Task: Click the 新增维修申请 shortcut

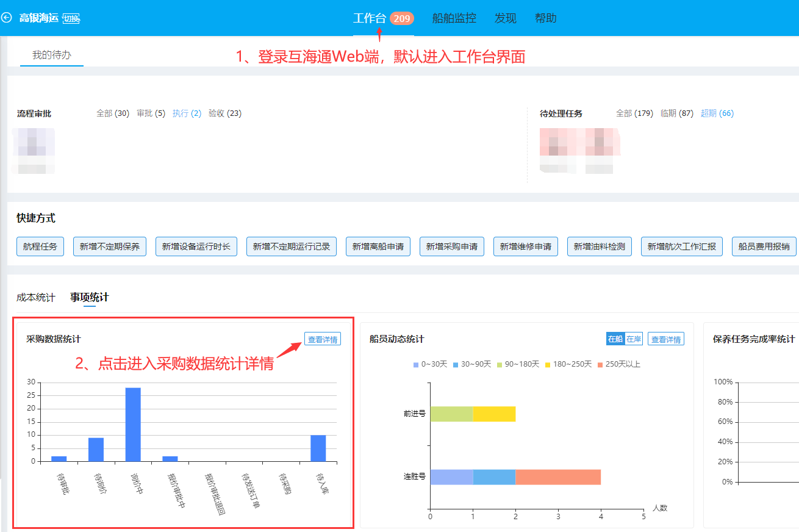Action: point(526,246)
